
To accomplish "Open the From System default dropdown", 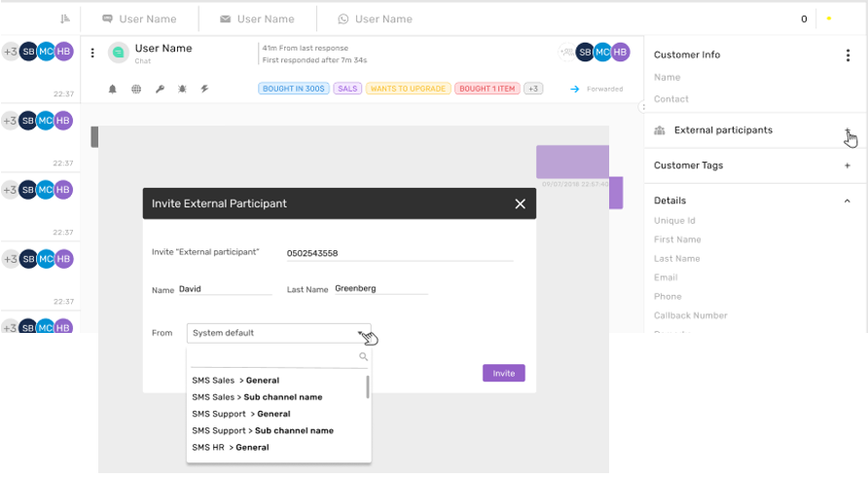I will click(279, 333).
